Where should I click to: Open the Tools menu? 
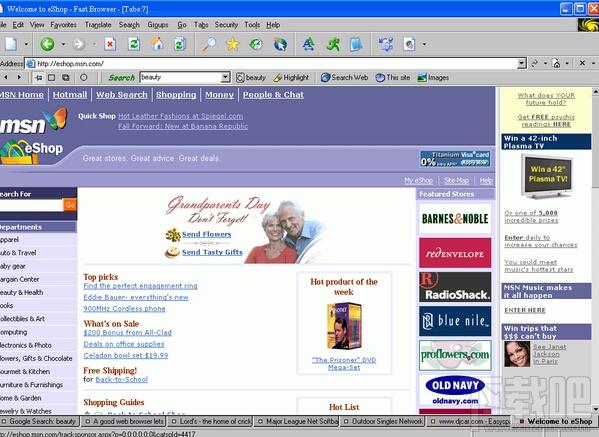pyautogui.click(x=252, y=25)
